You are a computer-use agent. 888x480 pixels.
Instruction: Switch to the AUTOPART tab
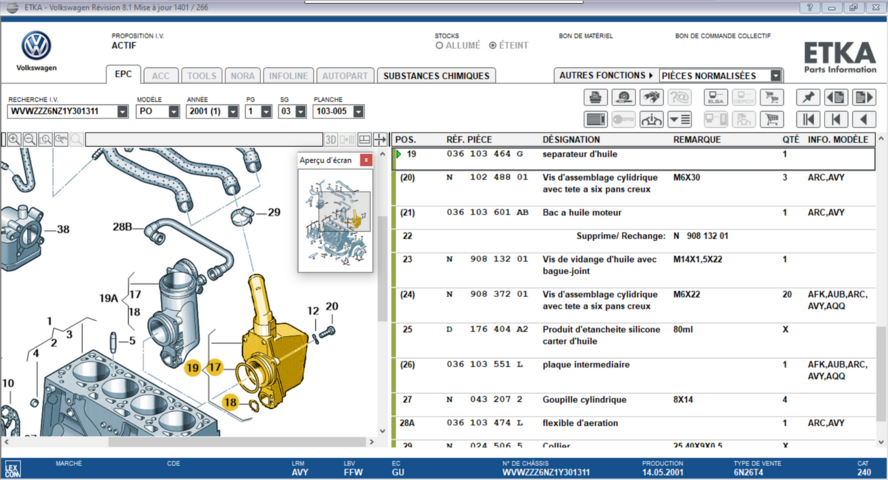[345, 76]
